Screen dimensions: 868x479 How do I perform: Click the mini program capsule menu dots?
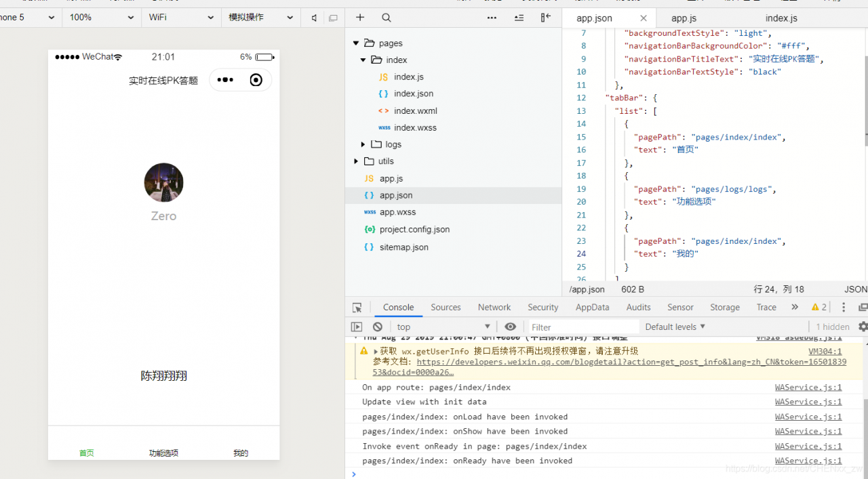pyautogui.click(x=225, y=80)
